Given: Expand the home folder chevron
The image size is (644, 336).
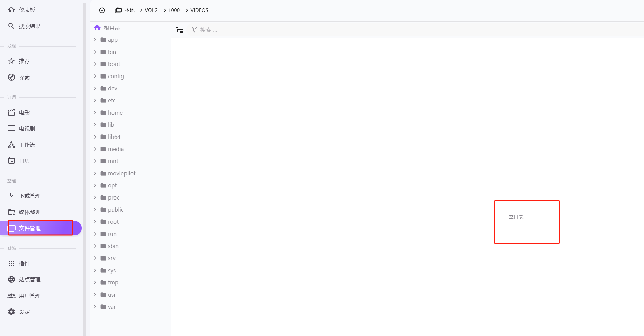Looking at the screenshot, I should pos(95,113).
